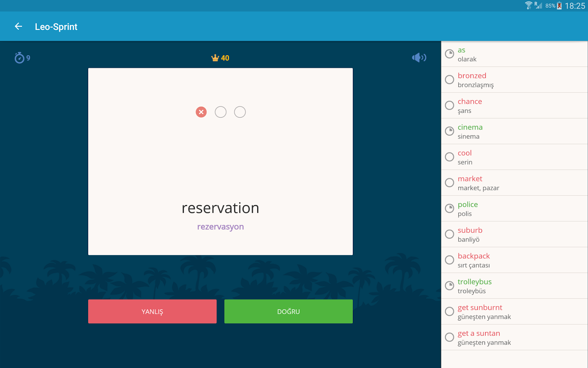This screenshot has height=368, width=588.
Task: Tap the stopwatch timer icon
Action: [x=19, y=58]
